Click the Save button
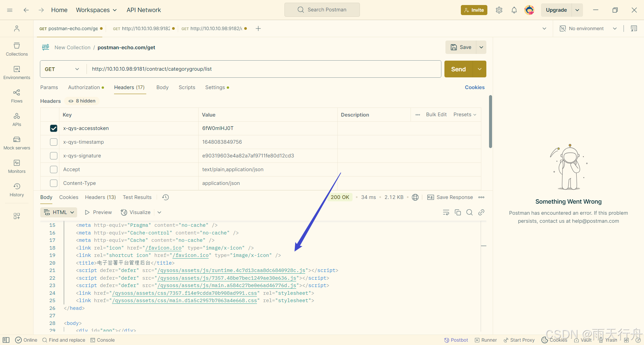Viewport: 644px width, 345px height. 461,47
